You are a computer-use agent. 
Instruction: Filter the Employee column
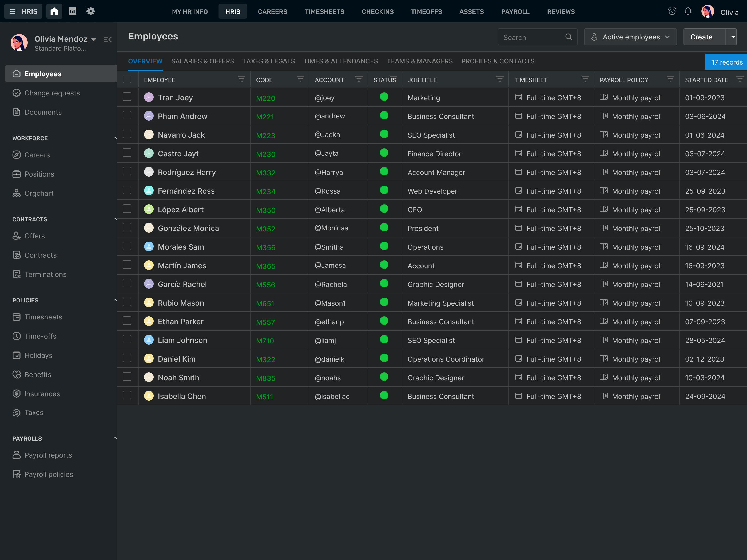pos(241,79)
